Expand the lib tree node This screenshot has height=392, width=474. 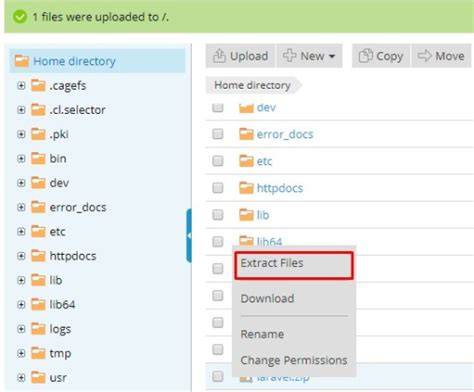click(21, 280)
